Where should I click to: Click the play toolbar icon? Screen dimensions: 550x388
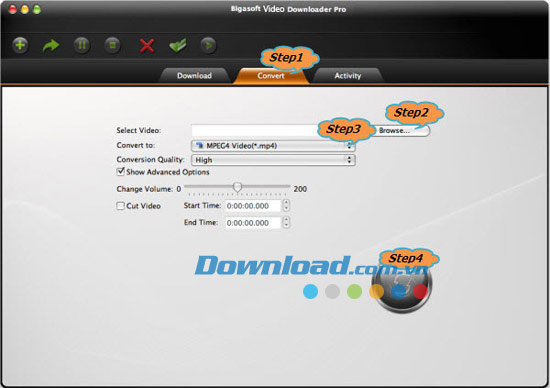tap(208, 45)
